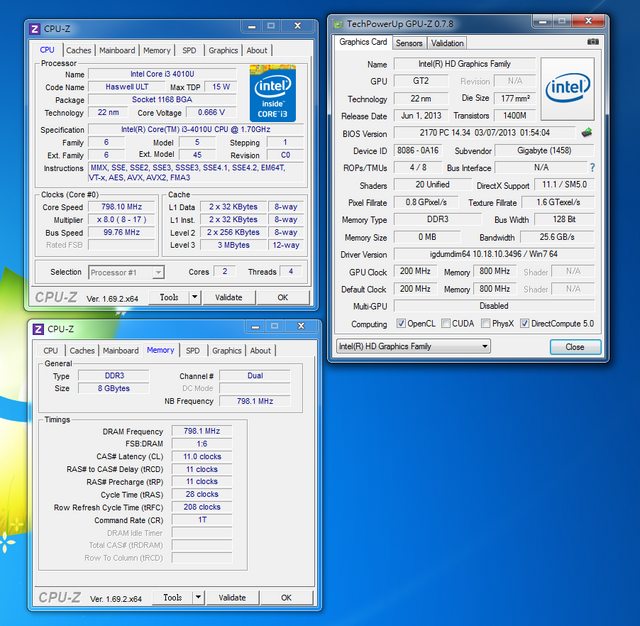
Task: Click the Intel inside Core i3 badge
Action: 273,93
